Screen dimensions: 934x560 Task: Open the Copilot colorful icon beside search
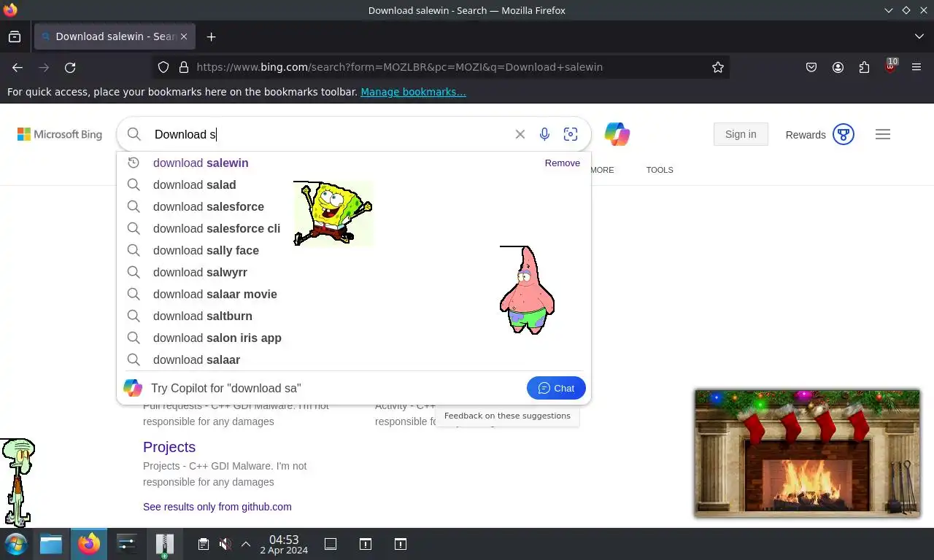[x=617, y=134]
